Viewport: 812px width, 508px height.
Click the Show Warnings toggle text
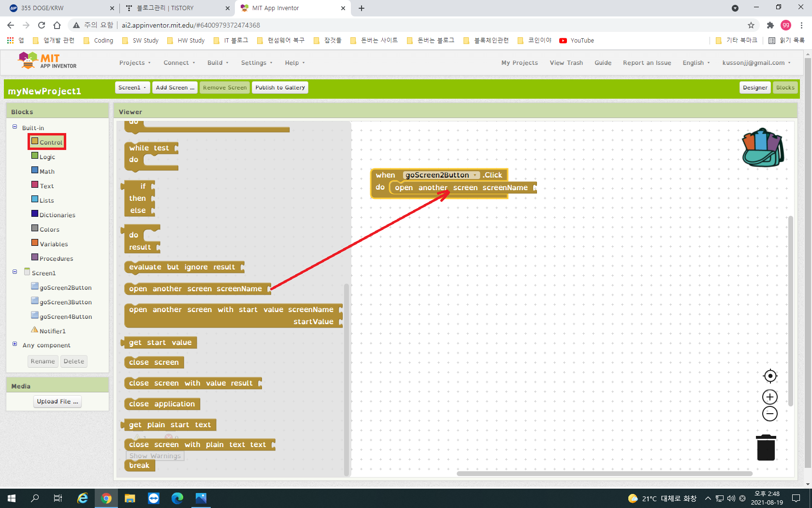(155, 456)
